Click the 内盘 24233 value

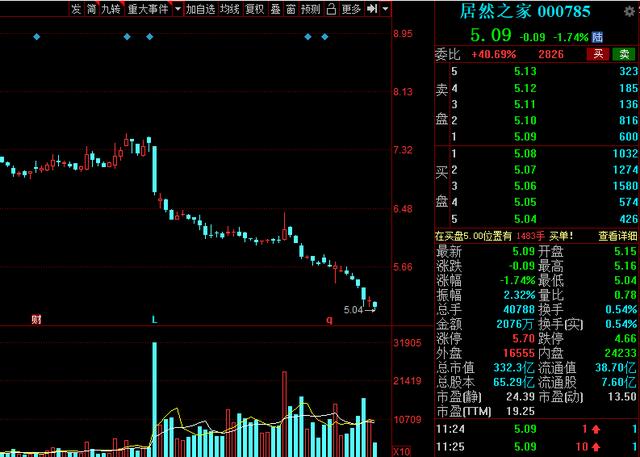(620, 353)
